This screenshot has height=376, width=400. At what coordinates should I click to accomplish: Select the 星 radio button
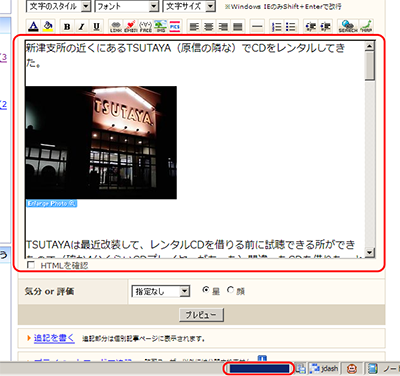(x=206, y=290)
